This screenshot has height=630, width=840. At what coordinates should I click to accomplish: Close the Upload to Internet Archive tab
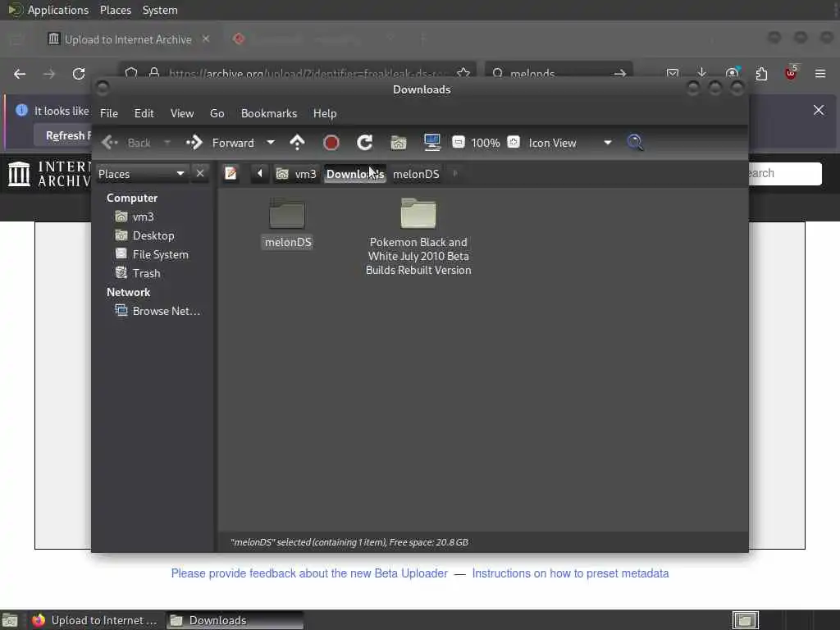(206, 39)
